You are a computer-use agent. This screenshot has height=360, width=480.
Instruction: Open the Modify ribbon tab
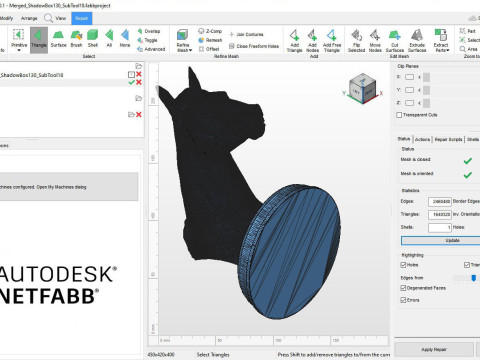coord(7,18)
